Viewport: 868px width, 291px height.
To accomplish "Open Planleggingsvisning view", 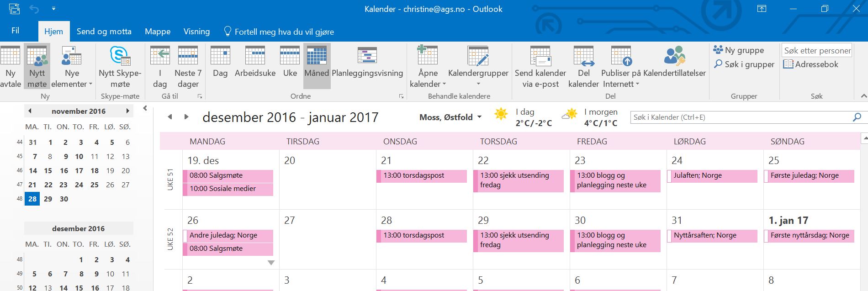I will pos(367,67).
